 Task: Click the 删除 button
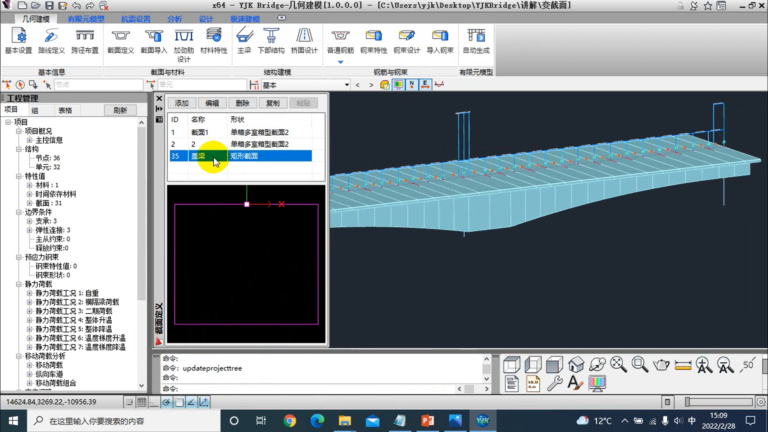[242, 103]
